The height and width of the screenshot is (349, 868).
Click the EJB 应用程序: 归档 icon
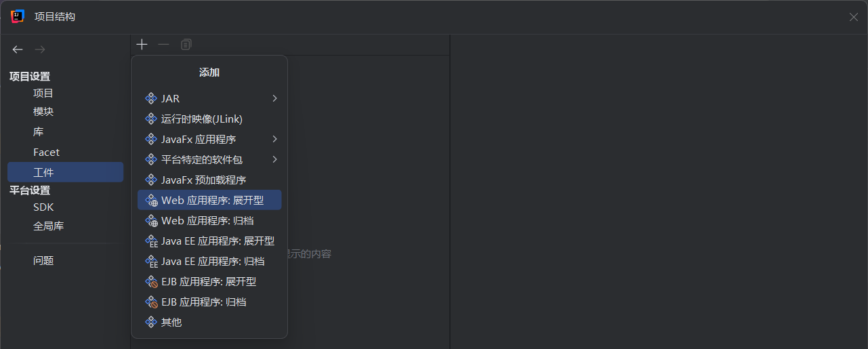pyautogui.click(x=151, y=302)
